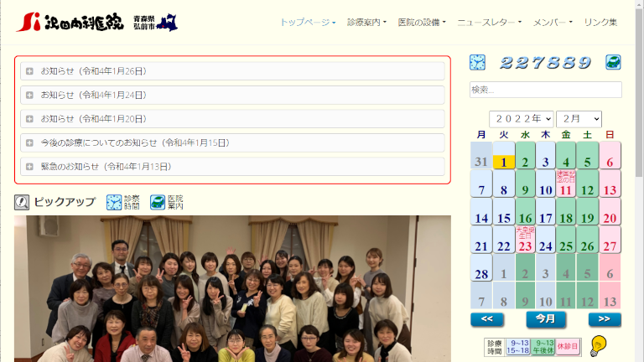Select February 23 holiday in calendar
This screenshot has height=362, width=644.
pos(525,240)
